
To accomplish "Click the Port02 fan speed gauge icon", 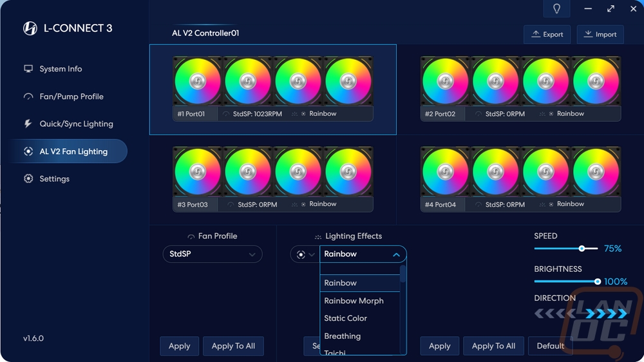I will click(478, 114).
